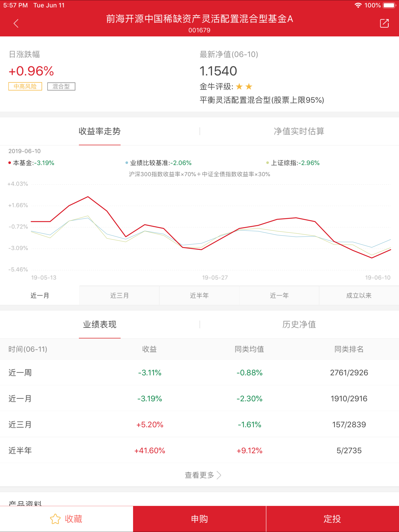
Task: Tap the 同类均值 column header
Action: [x=249, y=349]
